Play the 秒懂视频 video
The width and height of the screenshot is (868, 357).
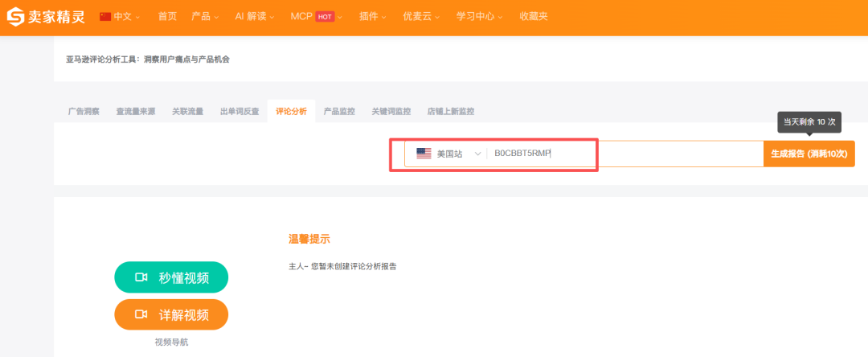tap(171, 277)
